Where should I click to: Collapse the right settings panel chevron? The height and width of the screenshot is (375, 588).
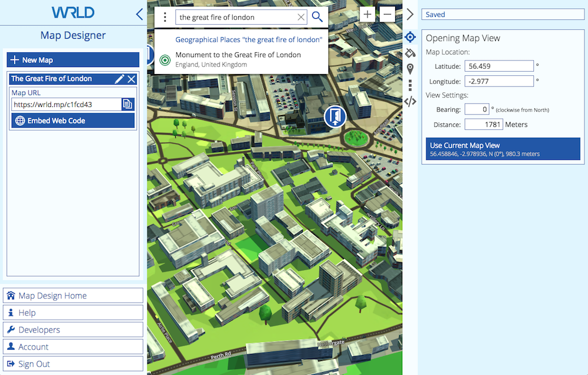410,15
